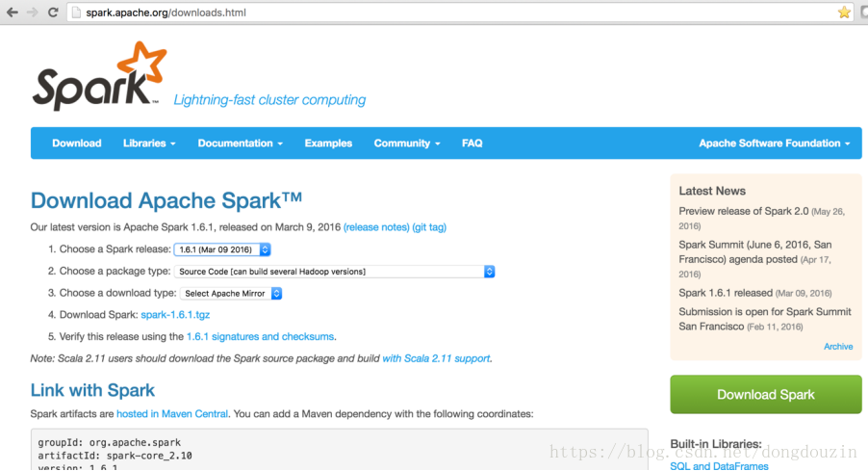This screenshot has height=471, width=868.
Task: Open SQL and DataFrames library link
Action: 719,466
